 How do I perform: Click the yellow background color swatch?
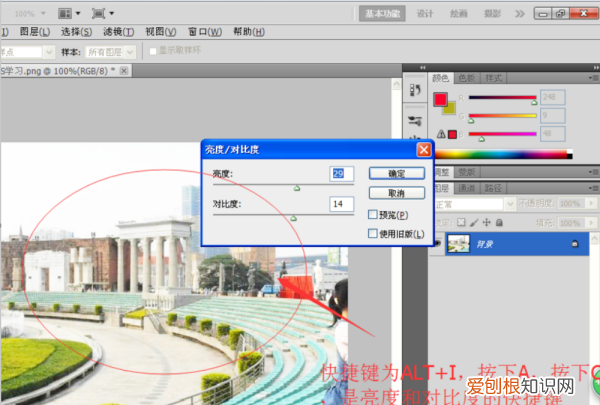(451, 109)
